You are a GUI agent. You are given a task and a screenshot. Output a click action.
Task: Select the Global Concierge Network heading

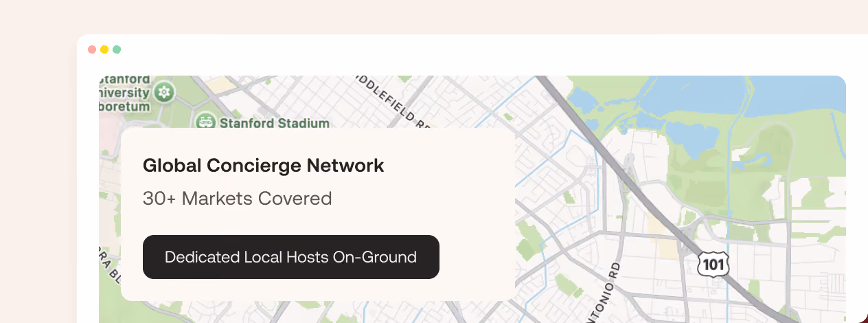tap(264, 166)
